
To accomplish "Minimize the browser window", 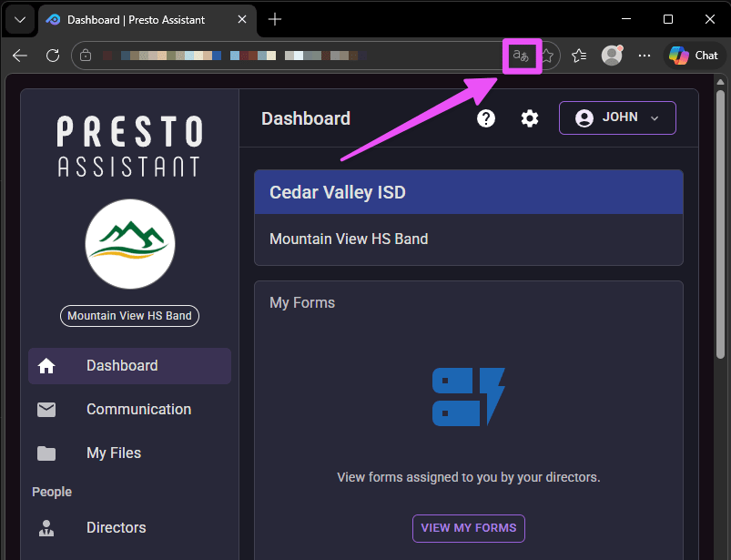I will click(626, 19).
